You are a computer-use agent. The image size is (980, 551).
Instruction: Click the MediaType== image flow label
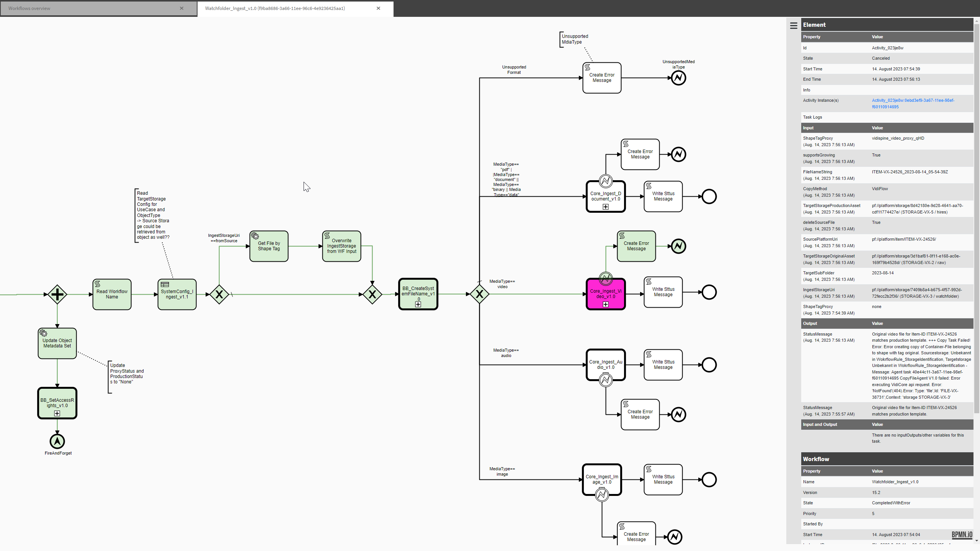point(502,471)
